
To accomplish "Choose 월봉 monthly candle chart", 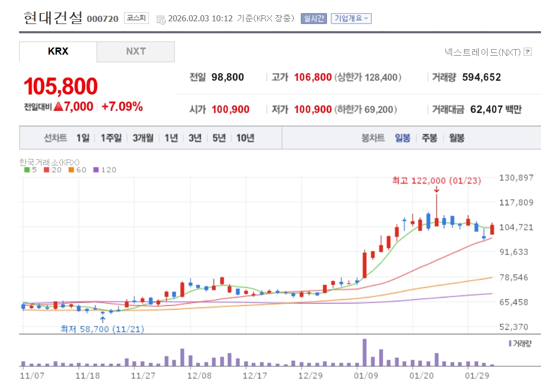I will pyautogui.click(x=456, y=138).
